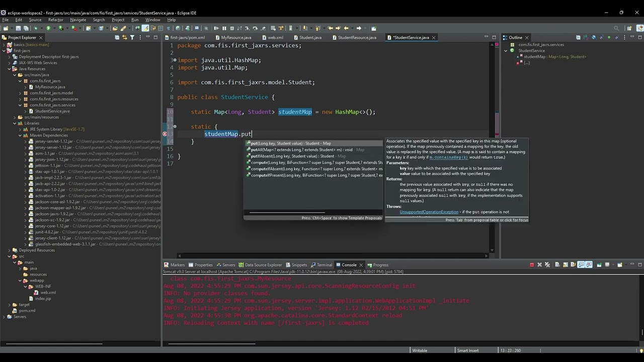Click Pin Console icon
The height and width of the screenshot is (362, 644).
[599, 265]
